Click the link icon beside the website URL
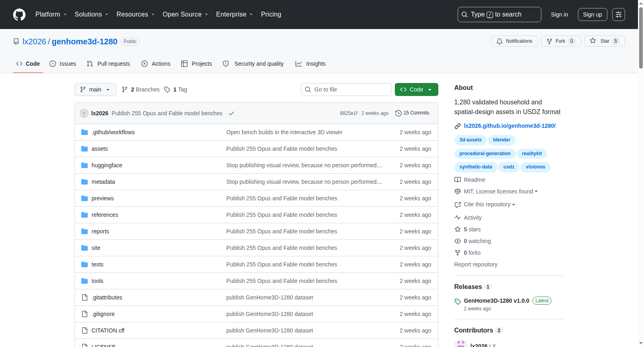The width and height of the screenshot is (644, 347). (x=458, y=126)
